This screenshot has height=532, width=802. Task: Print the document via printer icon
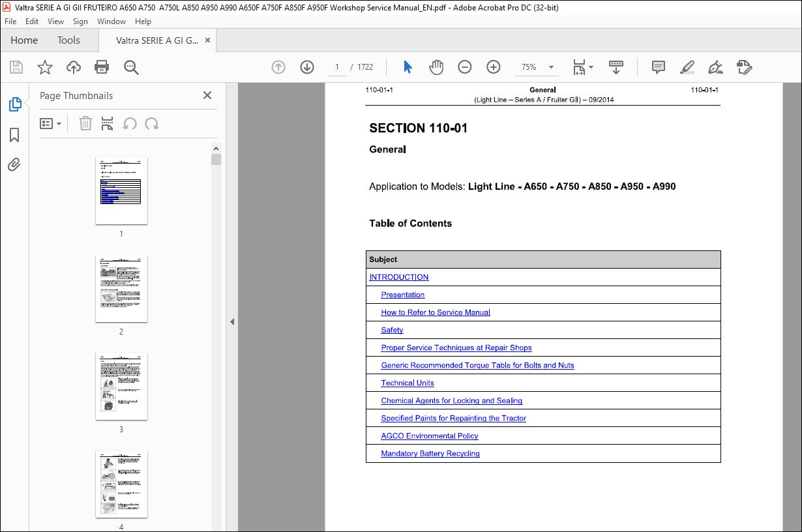pos(102,67)
